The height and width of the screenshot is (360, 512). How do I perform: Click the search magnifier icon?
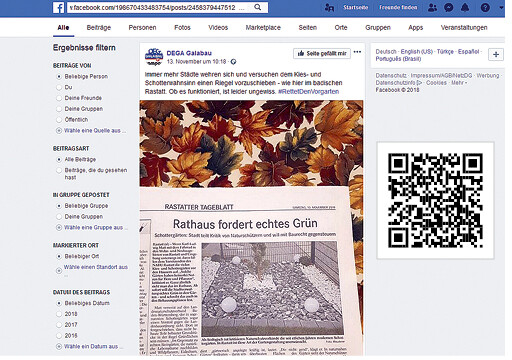coord(258,7)
